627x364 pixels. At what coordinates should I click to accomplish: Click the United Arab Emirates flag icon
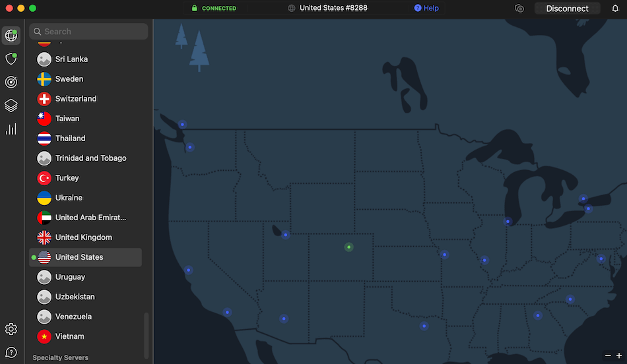point(44,218)
